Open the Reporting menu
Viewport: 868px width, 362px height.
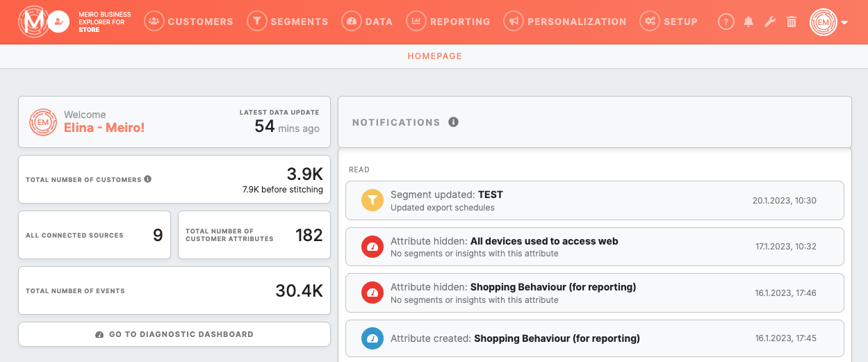tap(448, 22)
